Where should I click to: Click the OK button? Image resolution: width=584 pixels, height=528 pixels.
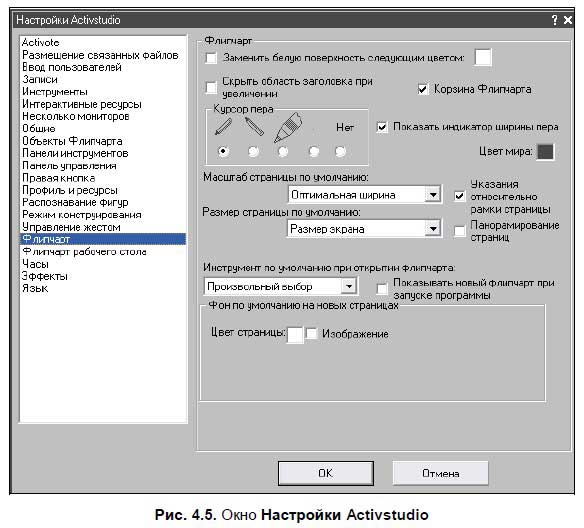tap(326, 473)
